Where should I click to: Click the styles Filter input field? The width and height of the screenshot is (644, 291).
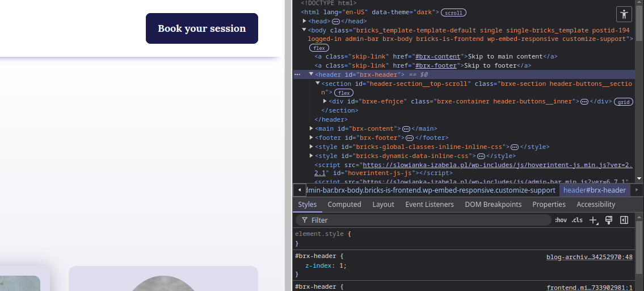point(423,220)
